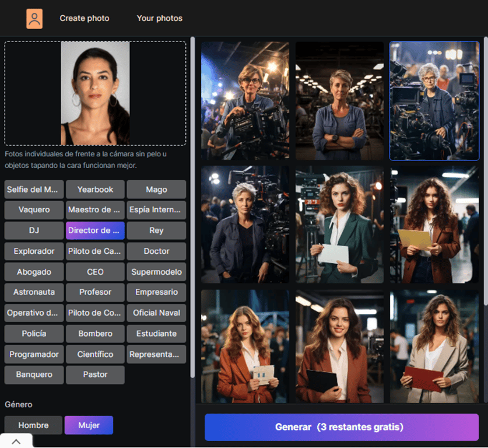Pick the Vaquero style
Viewport: 488px width, 448px height.
[x=34, y=210]
